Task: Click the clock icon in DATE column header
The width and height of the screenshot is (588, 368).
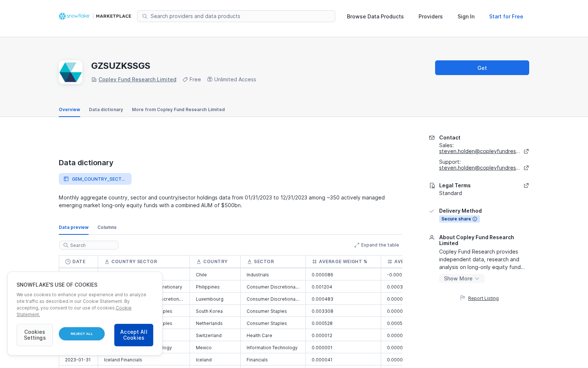Action: click(68, 262)
